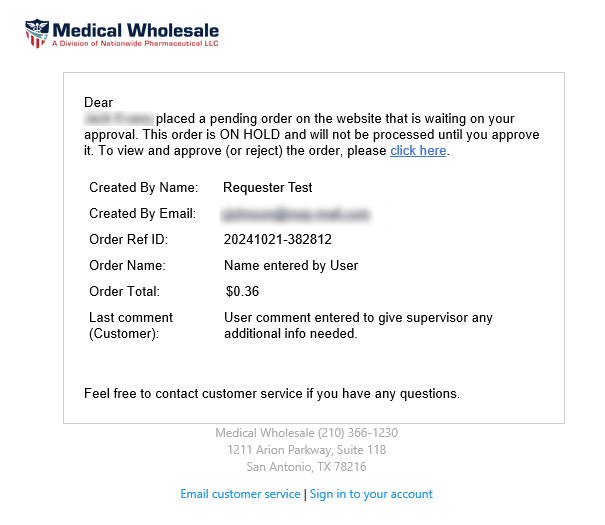Click the "Name entered by User" order name
The width and height of the screenshot is (605, 525).
[291, 266]
